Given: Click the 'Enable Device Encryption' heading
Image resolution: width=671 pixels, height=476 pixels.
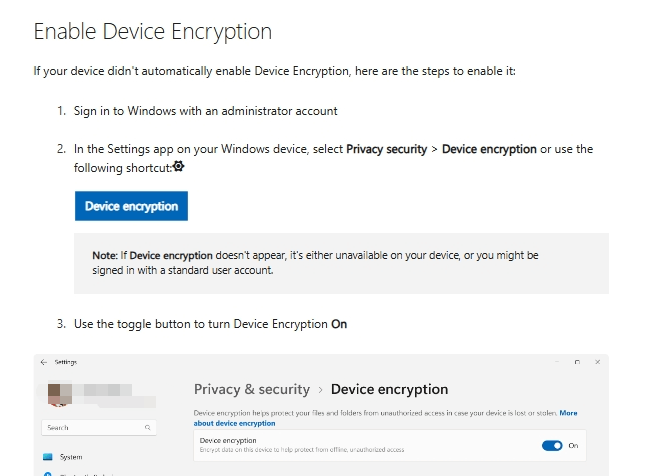Looking at the screenshot, I should 153,31.
